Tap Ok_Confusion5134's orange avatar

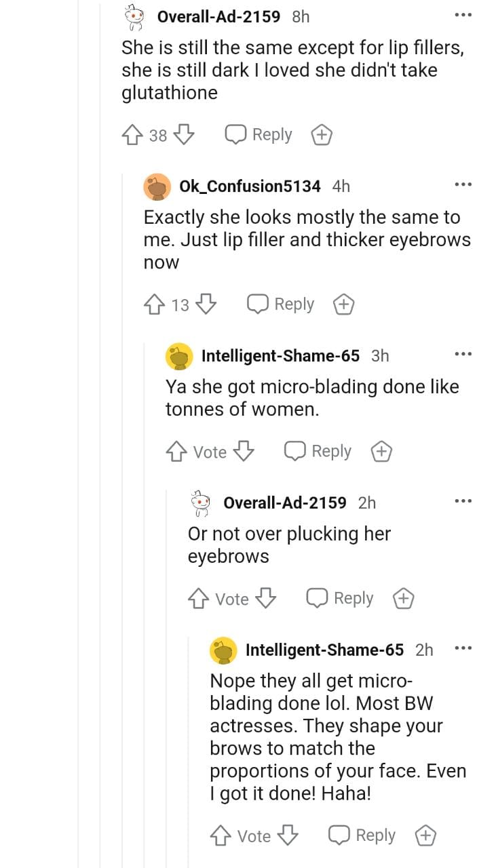[x=157, y=186]
